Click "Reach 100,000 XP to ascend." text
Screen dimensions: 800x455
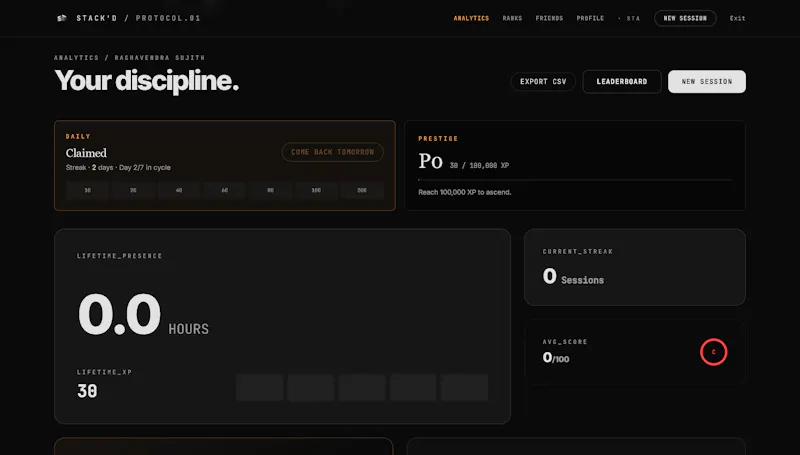tap(465, 192)
